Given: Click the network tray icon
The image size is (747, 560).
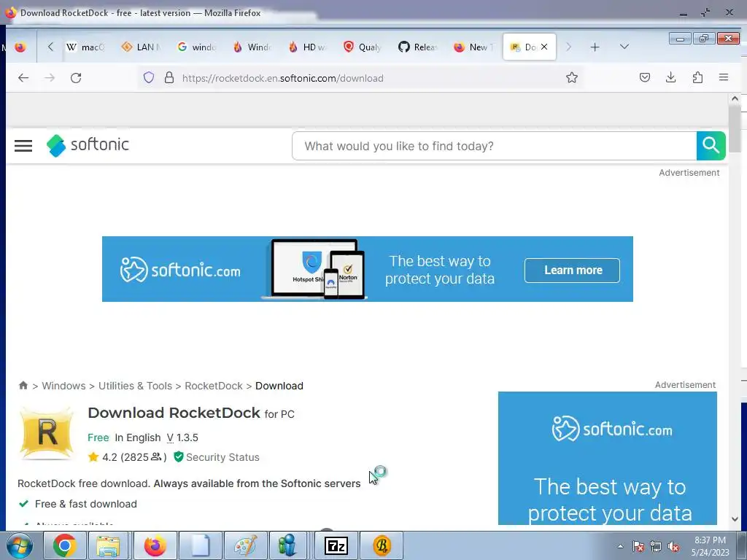Looking at the screenshot, I should pyautogui.click(x=656, y=547).
